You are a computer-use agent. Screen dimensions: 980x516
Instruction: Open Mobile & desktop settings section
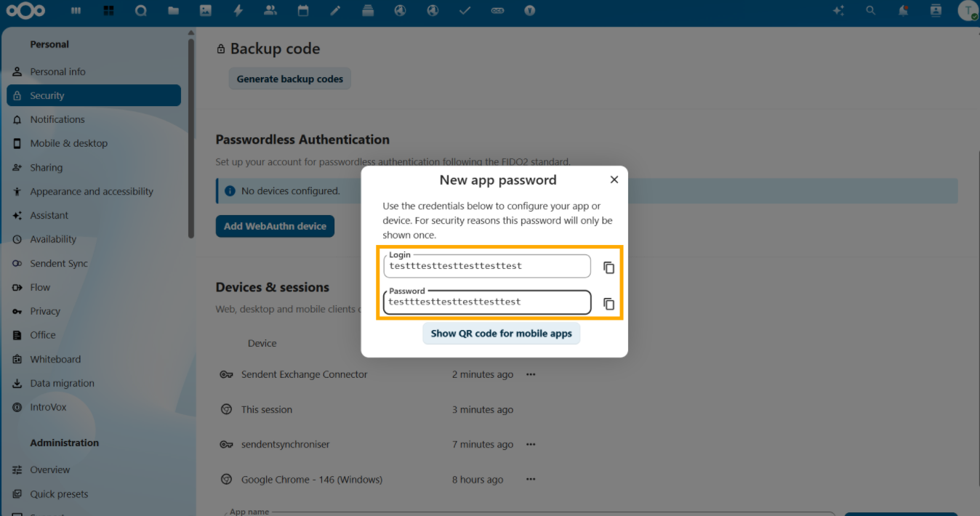pyautogui.click(x=68, y=143)
